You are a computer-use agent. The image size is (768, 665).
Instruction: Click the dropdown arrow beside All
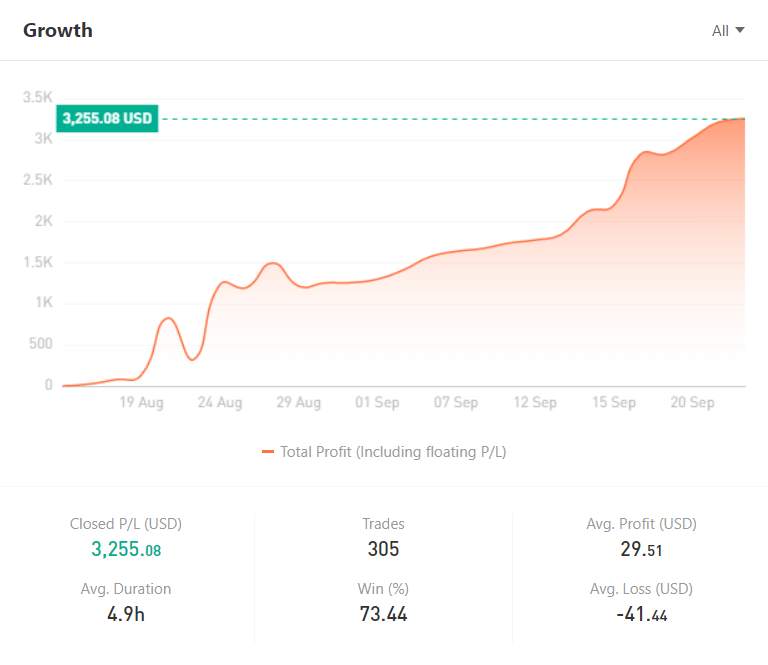tap(740, 30)
